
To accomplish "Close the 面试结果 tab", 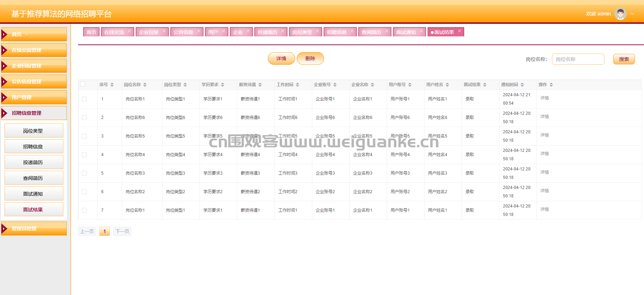I will (x=460, y=31).
